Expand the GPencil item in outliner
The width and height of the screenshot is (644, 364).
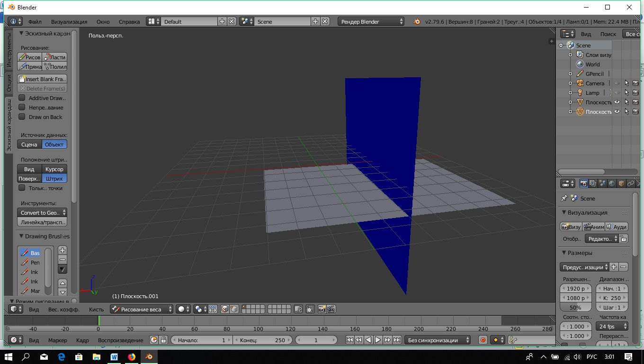pos(571,74)
